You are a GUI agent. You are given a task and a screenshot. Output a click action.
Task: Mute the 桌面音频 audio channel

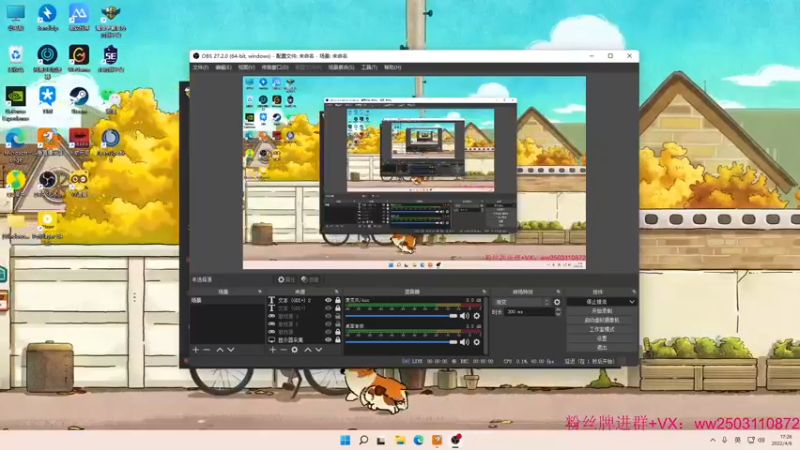click(x=464, y=342)
